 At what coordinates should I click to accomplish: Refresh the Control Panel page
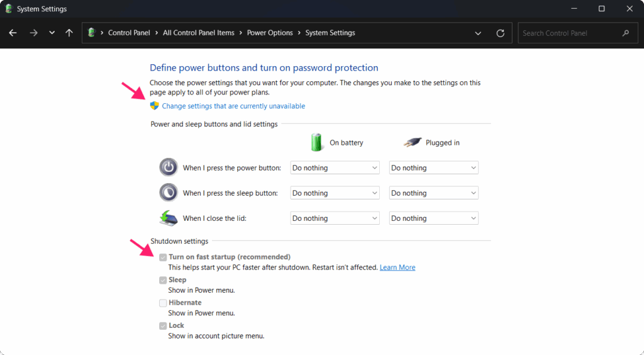[500, 33]
